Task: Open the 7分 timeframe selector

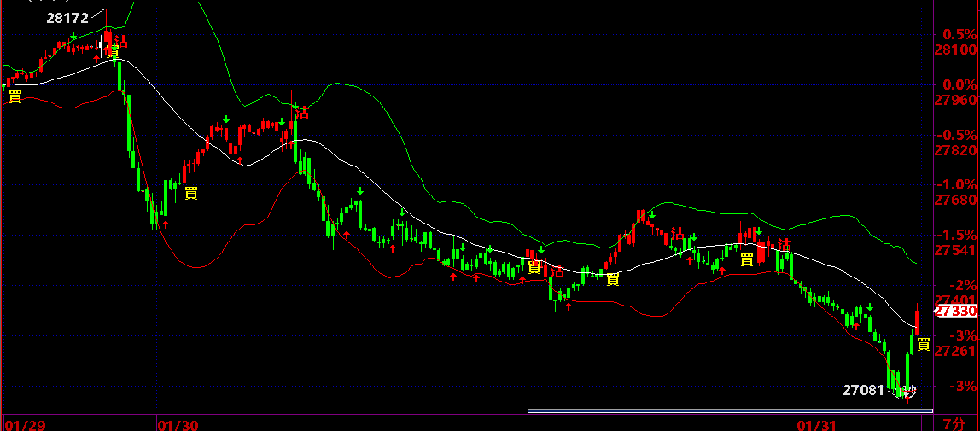Action: tap(954, 422)
